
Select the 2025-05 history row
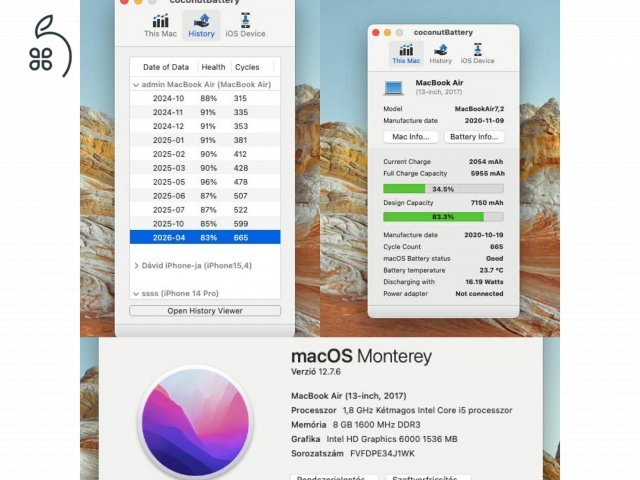[x=205, y=182]
